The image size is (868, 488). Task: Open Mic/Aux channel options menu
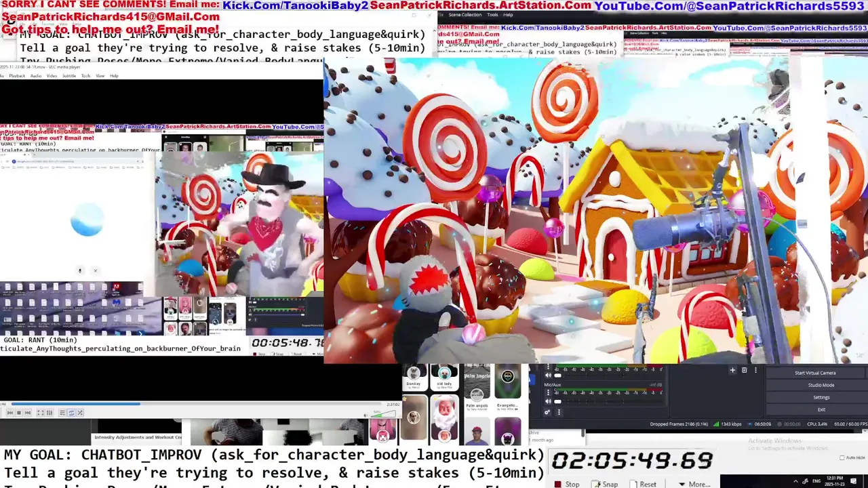pos(549,392)
